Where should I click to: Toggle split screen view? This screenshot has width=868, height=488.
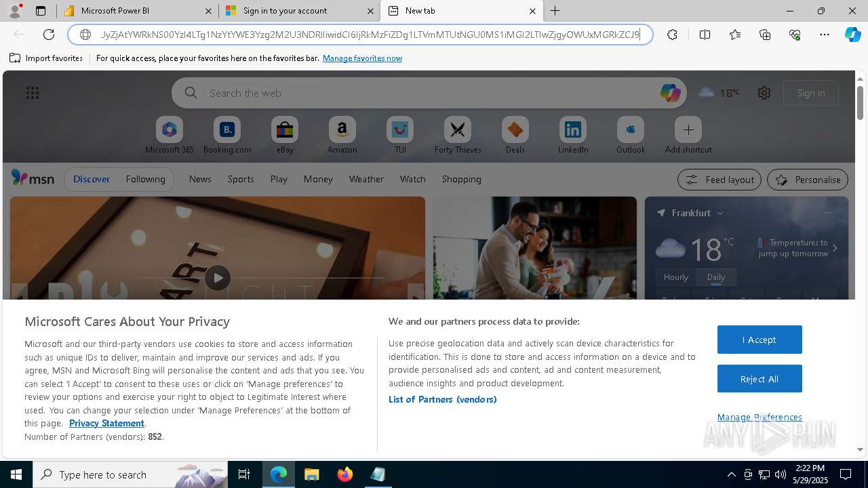point(705,35)
